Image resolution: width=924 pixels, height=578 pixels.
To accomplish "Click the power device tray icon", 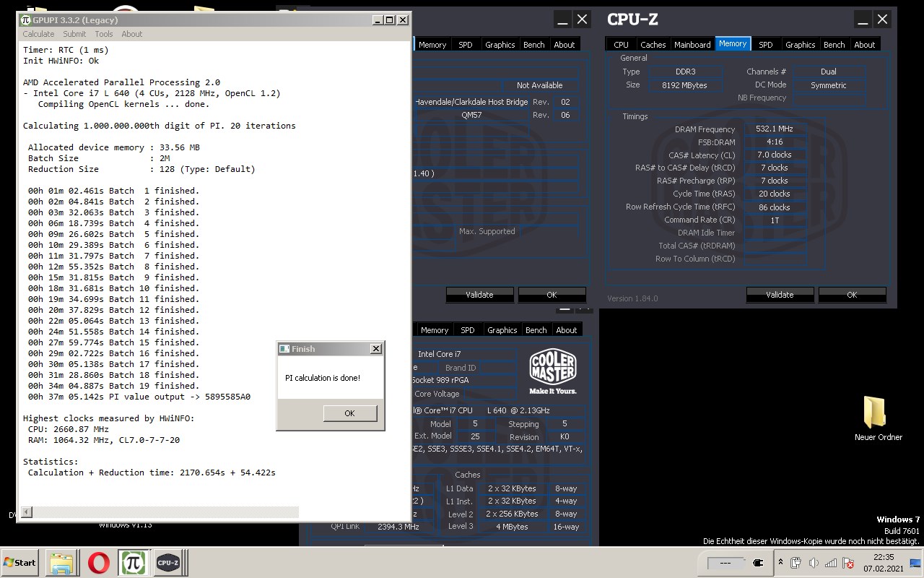I will (x=796, y=563).
